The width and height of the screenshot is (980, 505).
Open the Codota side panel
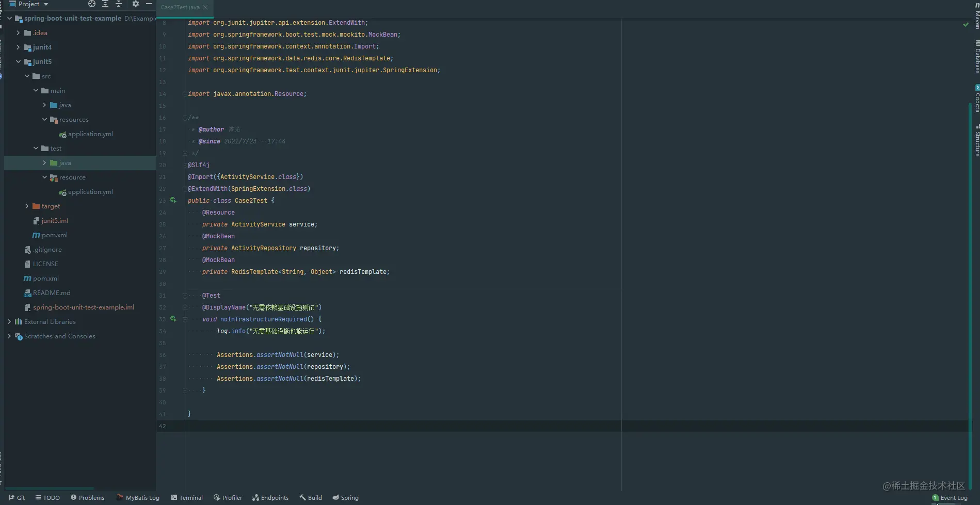976,98
